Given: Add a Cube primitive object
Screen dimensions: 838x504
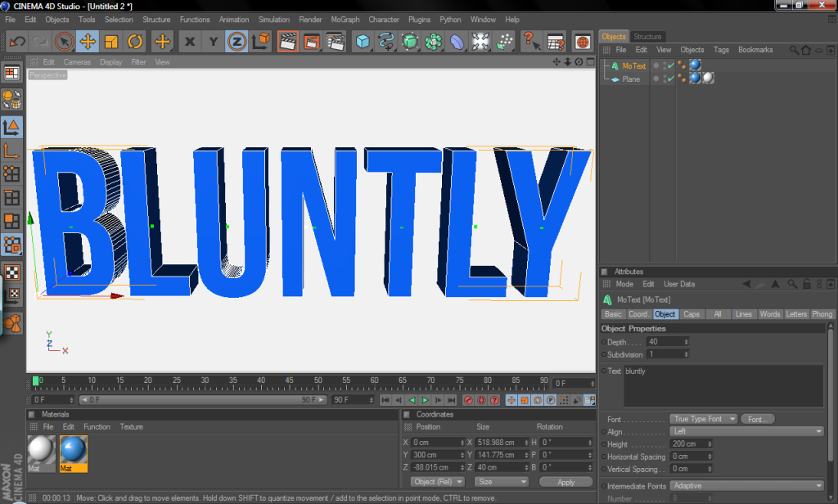Looking at the screenshot, I should 363,41.
